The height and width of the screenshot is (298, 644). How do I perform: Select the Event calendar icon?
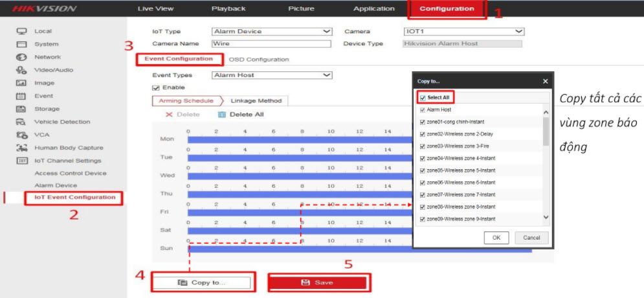tap(21, 96)
